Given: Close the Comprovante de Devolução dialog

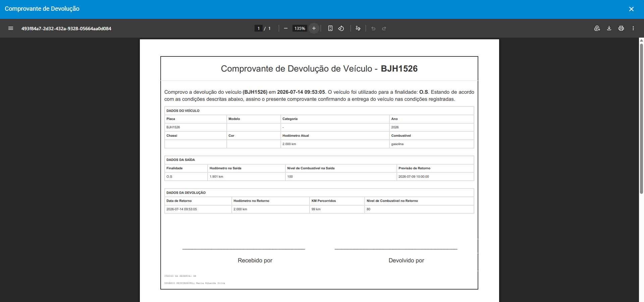Looking at the screenshot, I should 631,9.
